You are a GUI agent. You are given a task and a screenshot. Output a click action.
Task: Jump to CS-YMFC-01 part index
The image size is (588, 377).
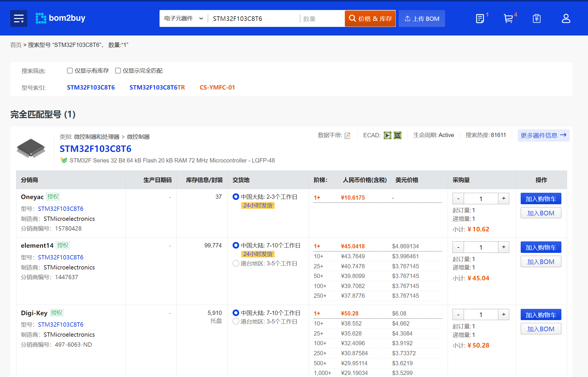tap(217, 88)
